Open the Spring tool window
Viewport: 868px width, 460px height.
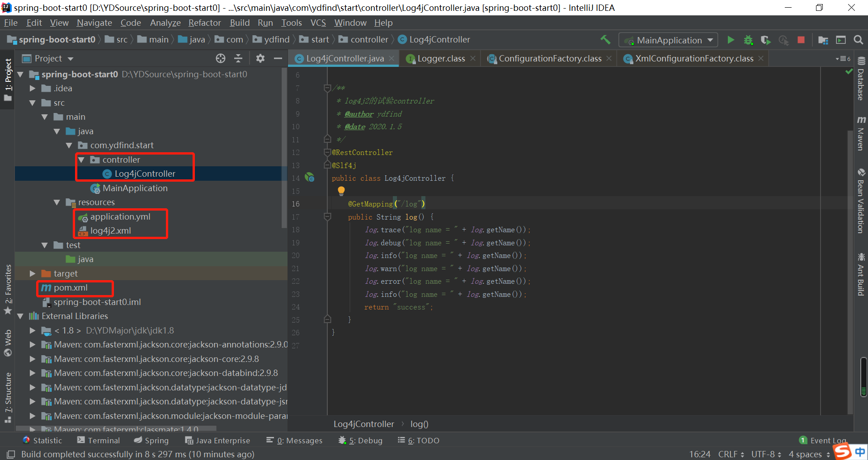pos(151,440)
